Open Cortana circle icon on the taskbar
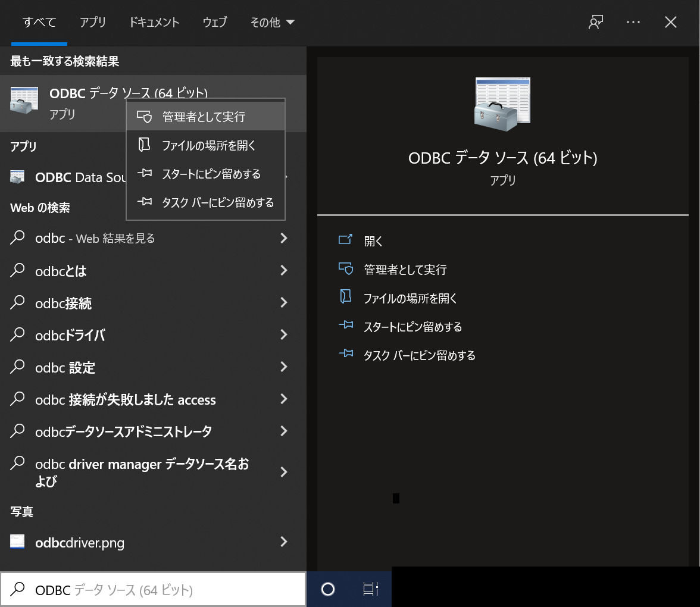 327,589
